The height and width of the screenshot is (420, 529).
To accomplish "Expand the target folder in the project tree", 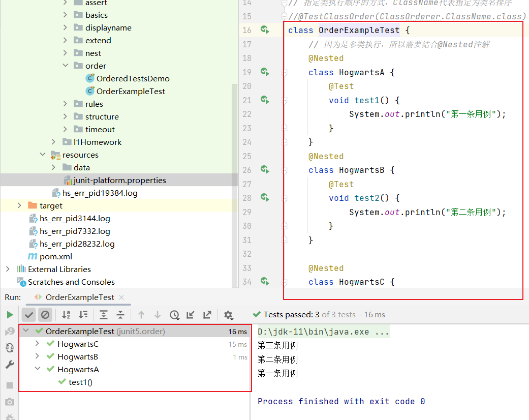I will tap(19, 205).
